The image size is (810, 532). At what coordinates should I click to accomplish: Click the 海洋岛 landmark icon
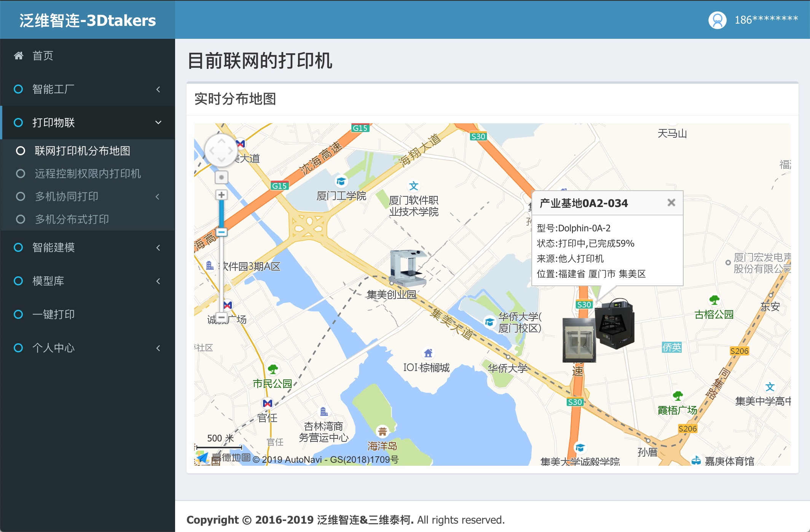(382, 431)
